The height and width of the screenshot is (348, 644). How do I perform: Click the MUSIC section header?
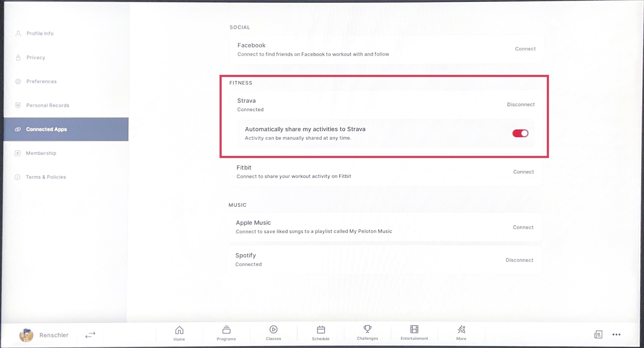coord(238,205)
